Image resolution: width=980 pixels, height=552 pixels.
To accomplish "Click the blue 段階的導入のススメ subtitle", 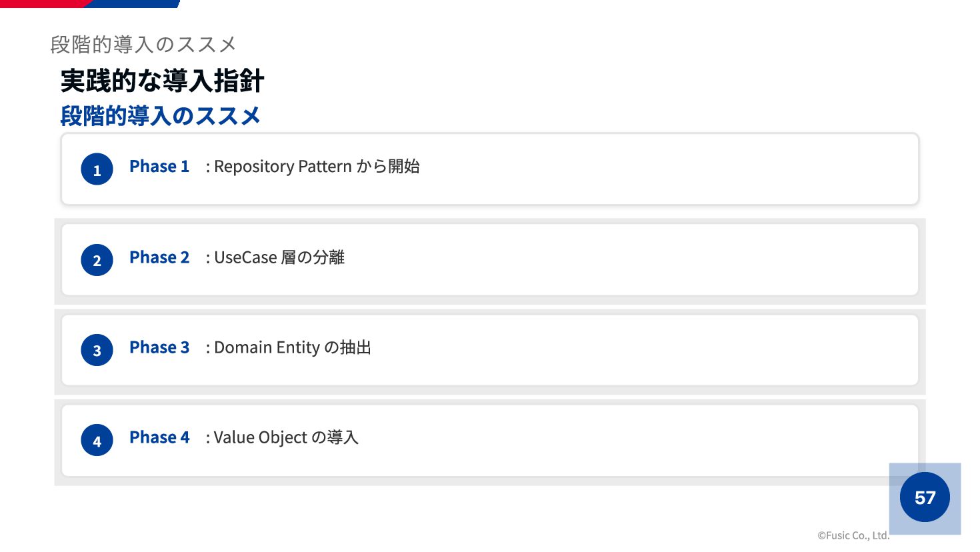I will 160,116.
